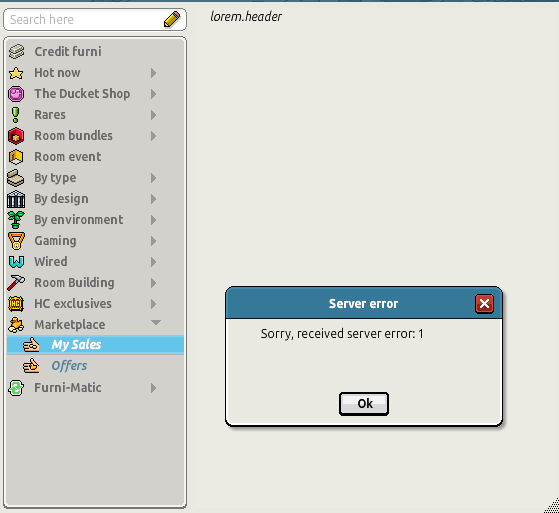559x513 pixels.
Task: Expand the By environment arrow
Action: coord(153,220)
